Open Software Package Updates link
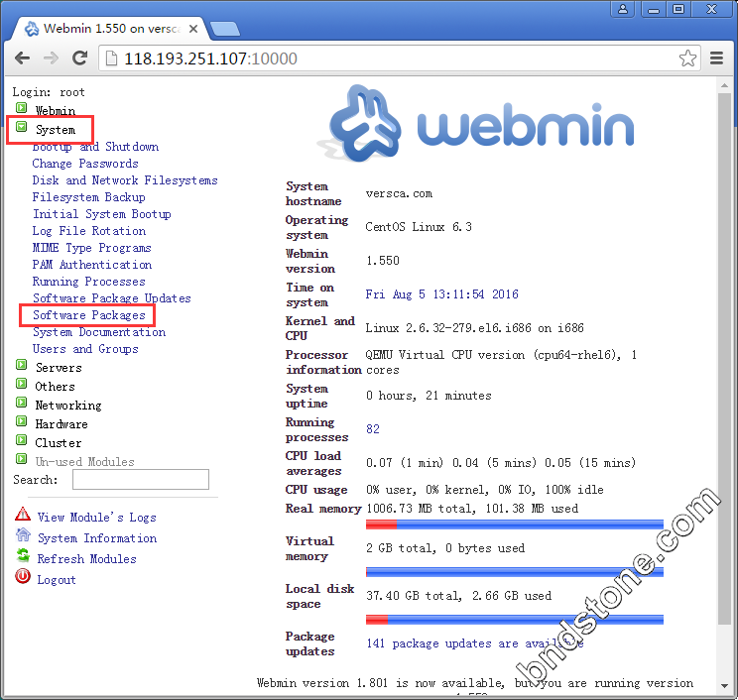 111,298
